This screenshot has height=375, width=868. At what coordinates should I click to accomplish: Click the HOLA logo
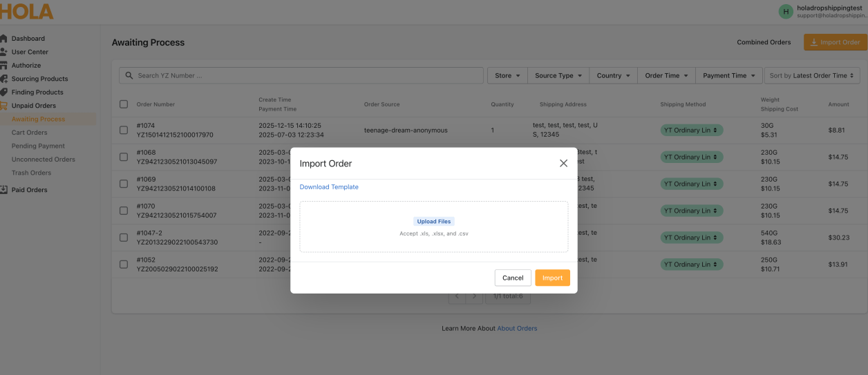pyautogui.click(x=26, y=11)
